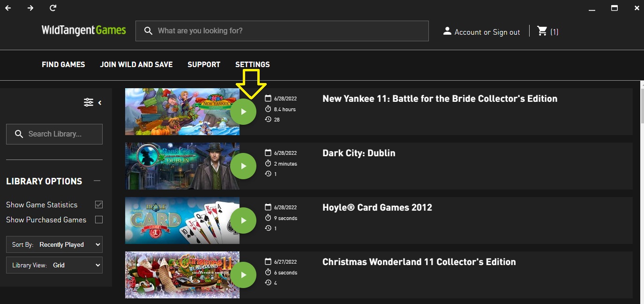Open the shopping cart icon

[542, 31]
